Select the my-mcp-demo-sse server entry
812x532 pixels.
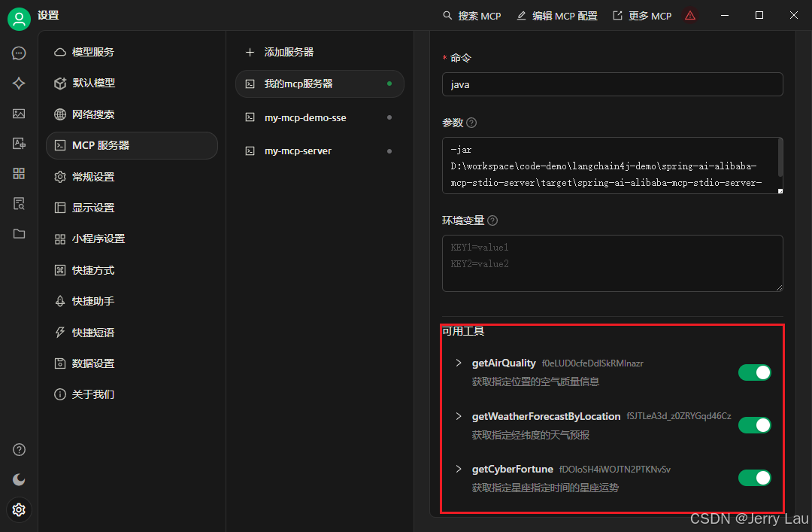320,117
